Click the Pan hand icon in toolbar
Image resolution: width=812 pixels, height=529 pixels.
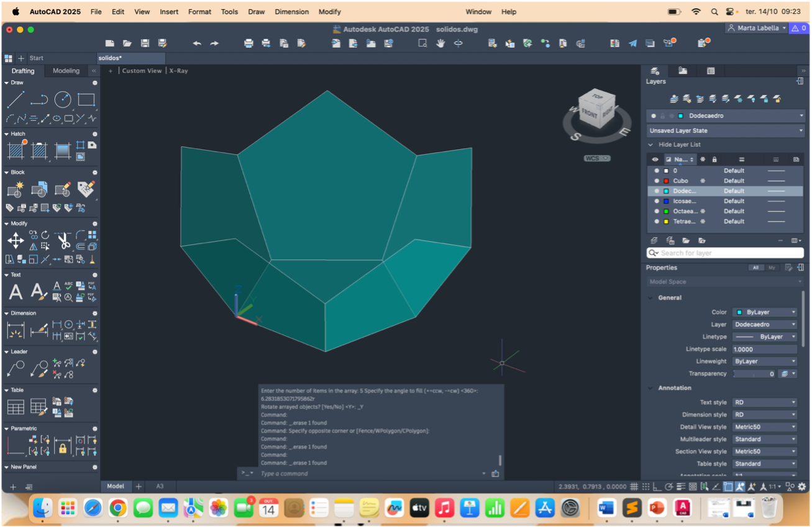click(x=440, y=43)
